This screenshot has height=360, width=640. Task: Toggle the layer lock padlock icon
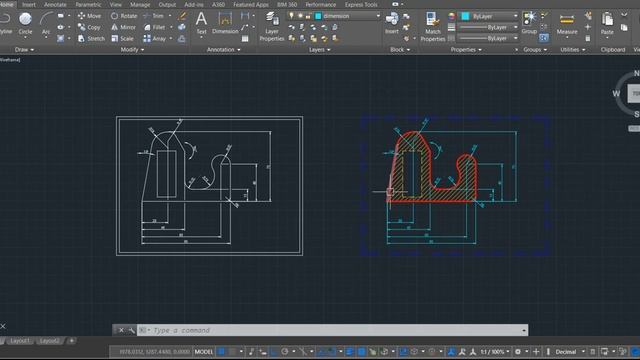[308, 16]
